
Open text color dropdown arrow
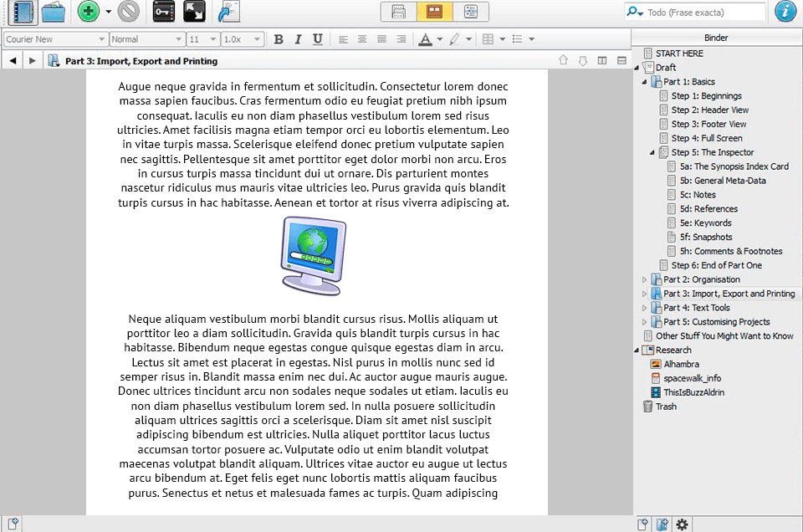[x=439, y=39]
